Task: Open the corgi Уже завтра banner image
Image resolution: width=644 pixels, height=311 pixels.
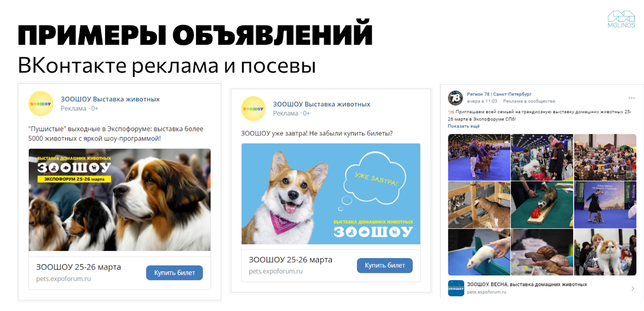Action: [x=331, y=194]
